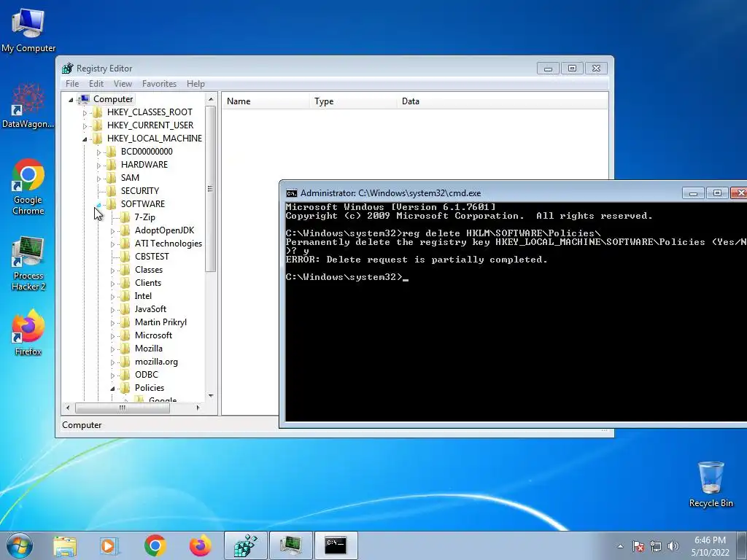This screenshot has width=747, height=560.
Task: Click the Name column header
Action: click(266, 101)
